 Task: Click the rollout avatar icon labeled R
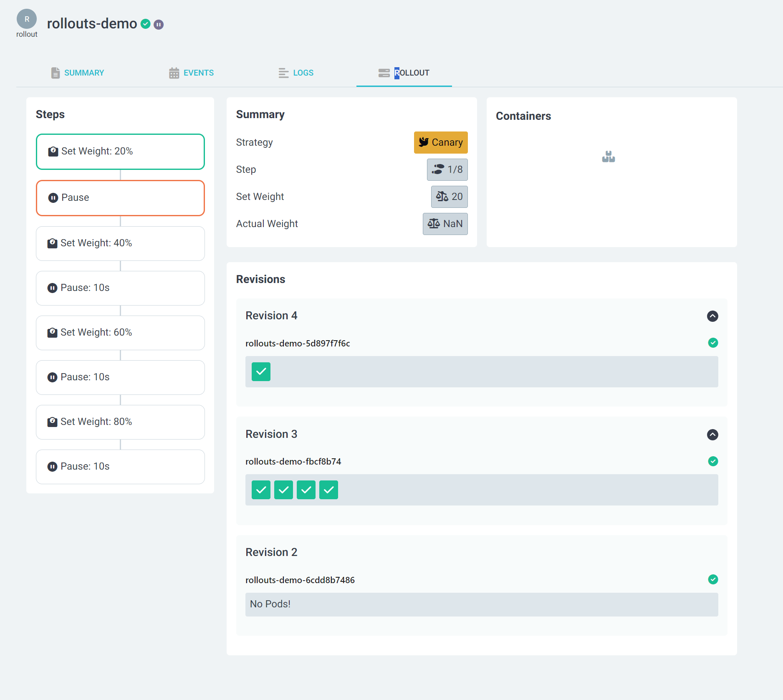pyautogui.click(x=27, y=19)
